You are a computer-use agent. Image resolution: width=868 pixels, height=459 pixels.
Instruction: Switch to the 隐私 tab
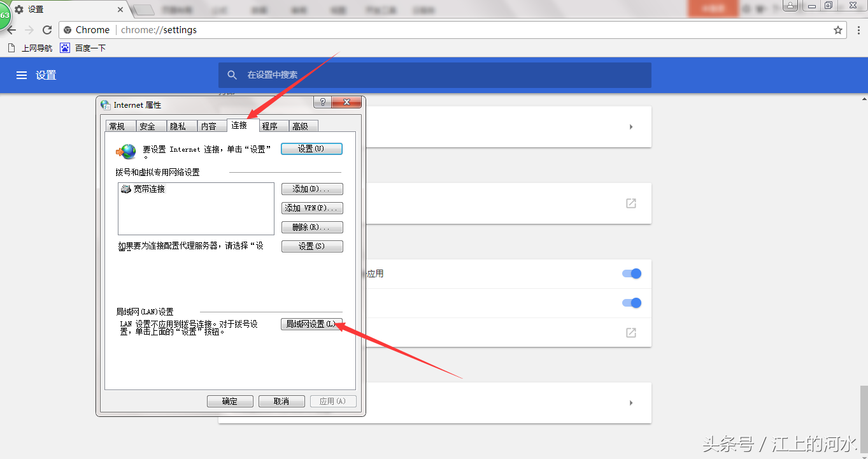(x=182, y=126)
